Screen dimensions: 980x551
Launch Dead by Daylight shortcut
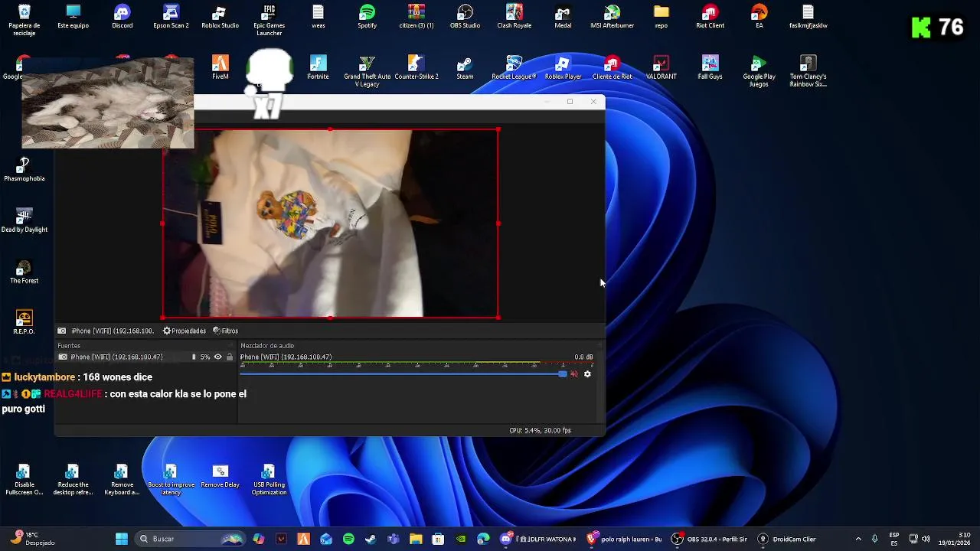coord(24,220)
